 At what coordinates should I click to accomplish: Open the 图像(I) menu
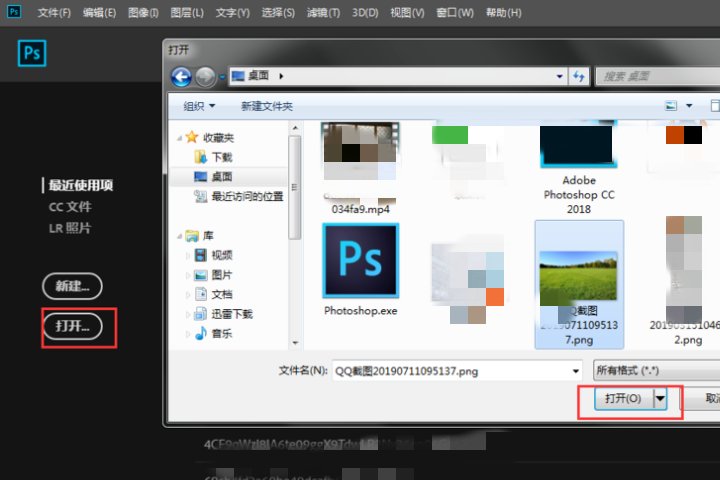(x=143, y=13)
